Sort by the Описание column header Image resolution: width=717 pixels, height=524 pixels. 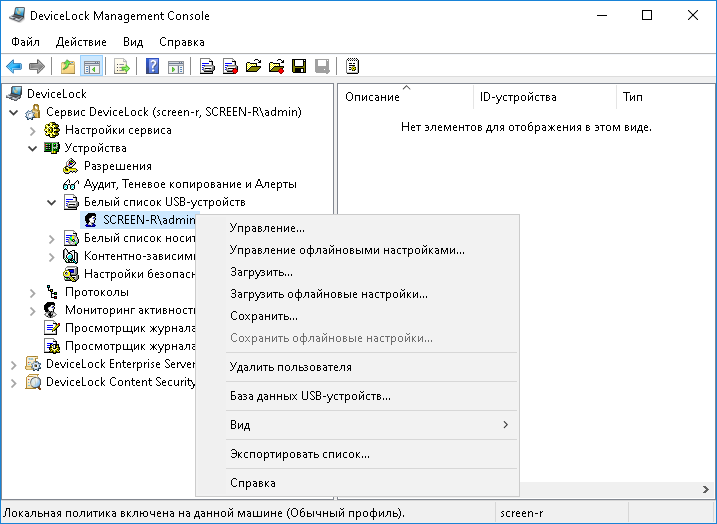click(x=406, y=97)
